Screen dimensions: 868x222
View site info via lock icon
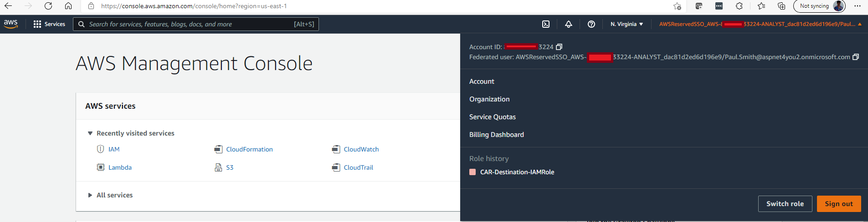point(91,6)
